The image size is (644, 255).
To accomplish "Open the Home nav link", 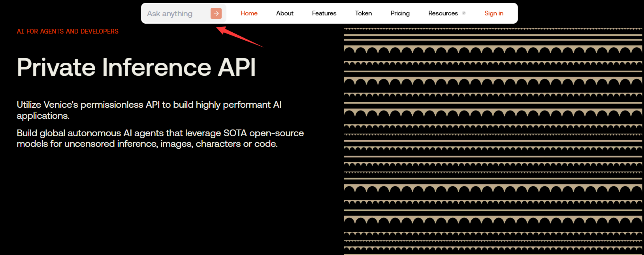I will (249, 13).
